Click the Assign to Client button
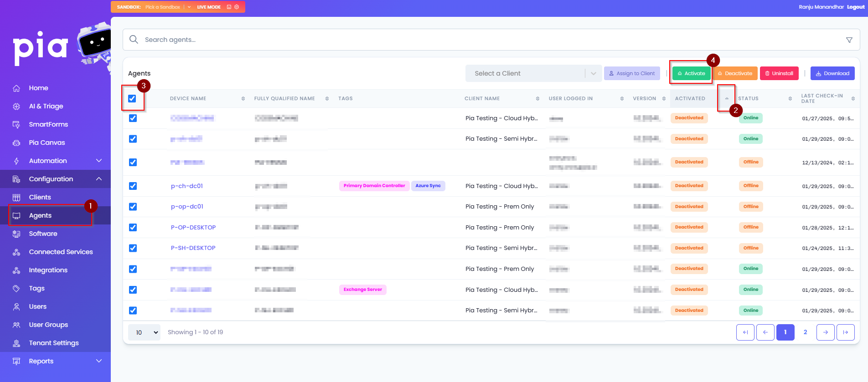868x382 pixels. tap(632, 73)
